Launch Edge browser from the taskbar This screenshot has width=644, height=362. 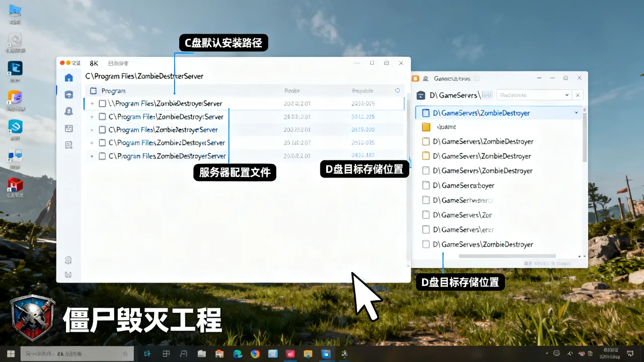[237, 354]
